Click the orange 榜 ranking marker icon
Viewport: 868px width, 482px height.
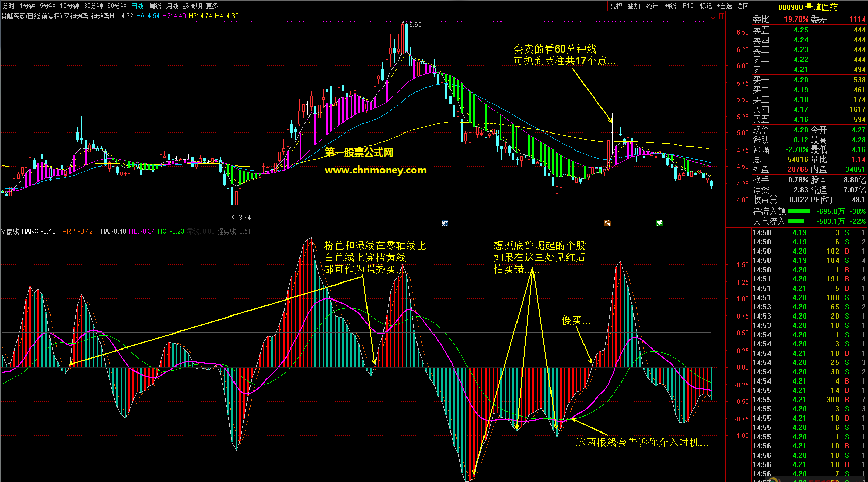pyautogui.click(x=607, y=223)
